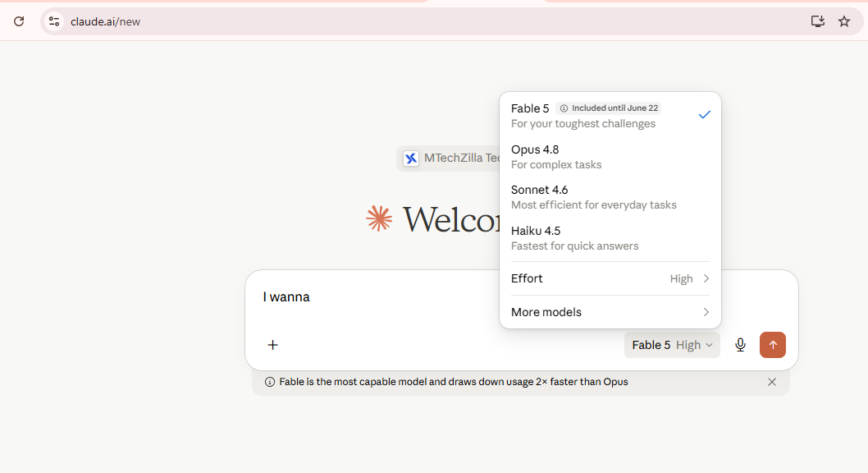Expand the More models submenu
868x473 pixels.
pyautogui.click(x=610, y=312)
